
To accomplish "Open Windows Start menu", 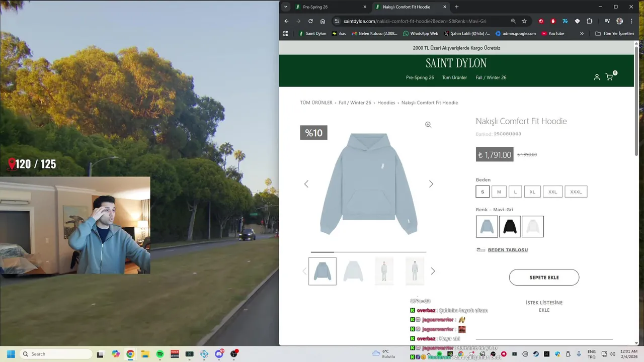I will pyautogui.click(x=11, y=354).
